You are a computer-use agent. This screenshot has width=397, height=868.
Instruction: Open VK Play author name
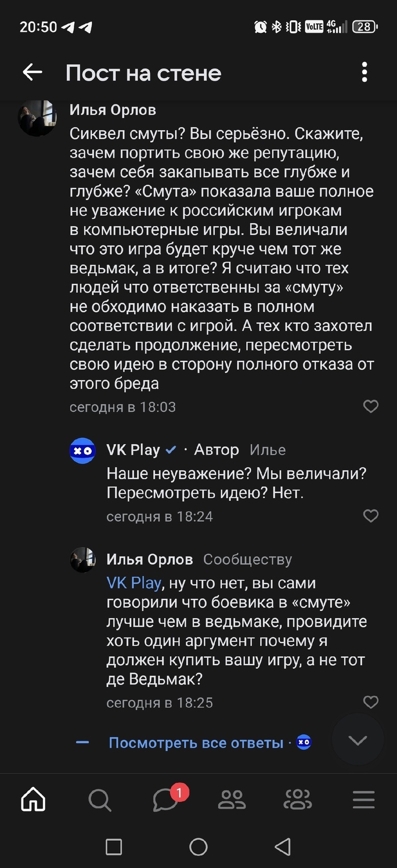(x=133, y=450)
